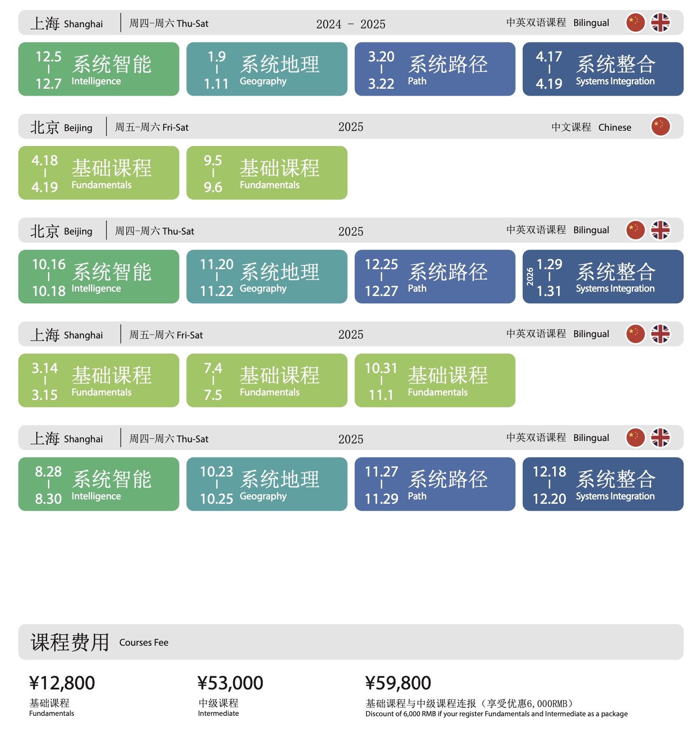Choose the 10.31–11.1 Fundamentals course card
Viewport: 700px width, 734px height.
(x=435, y=380)
